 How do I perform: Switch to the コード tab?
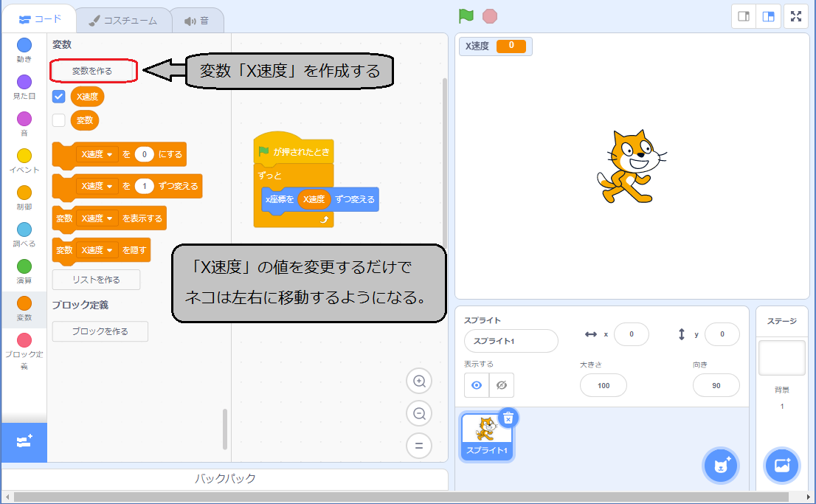(x=40, y=20)
